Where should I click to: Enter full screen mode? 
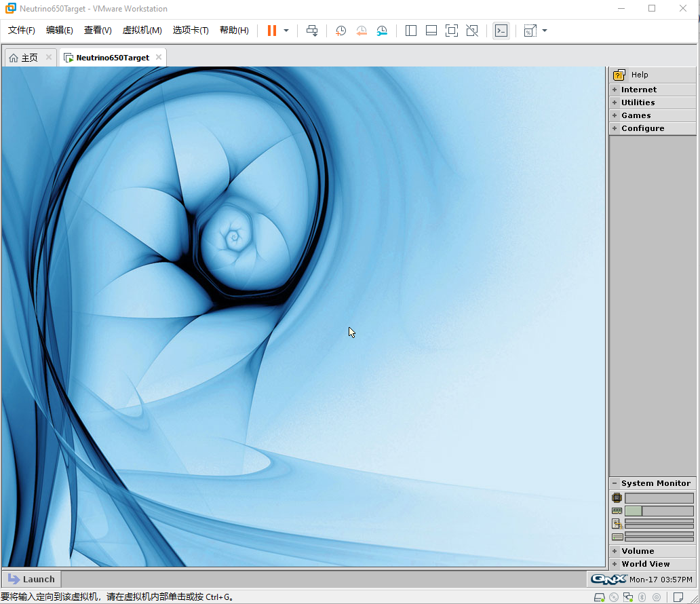[452, 31]
